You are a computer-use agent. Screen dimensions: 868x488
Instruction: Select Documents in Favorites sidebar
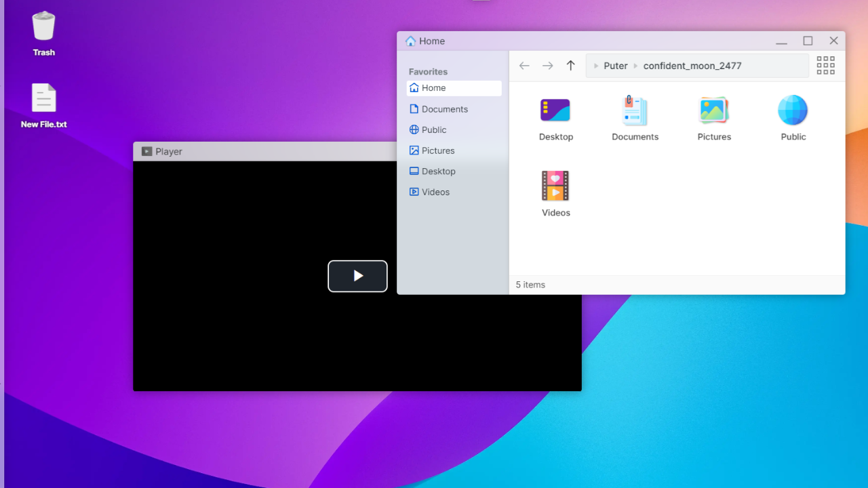(x=444, y=109)
